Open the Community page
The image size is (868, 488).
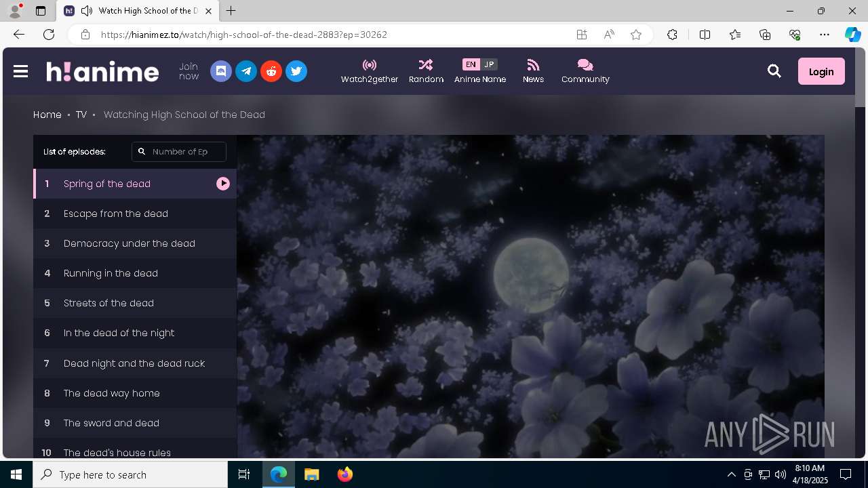(x=585, y=71)
